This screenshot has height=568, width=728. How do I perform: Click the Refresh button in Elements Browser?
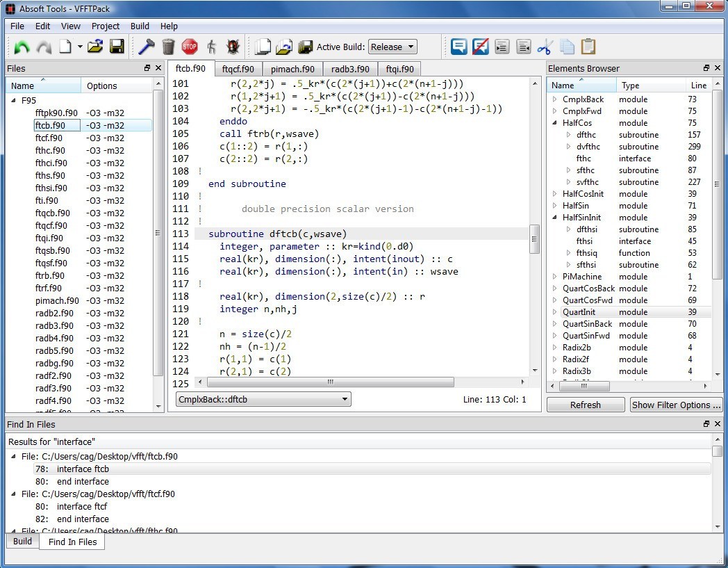click(x=586, y=405)
